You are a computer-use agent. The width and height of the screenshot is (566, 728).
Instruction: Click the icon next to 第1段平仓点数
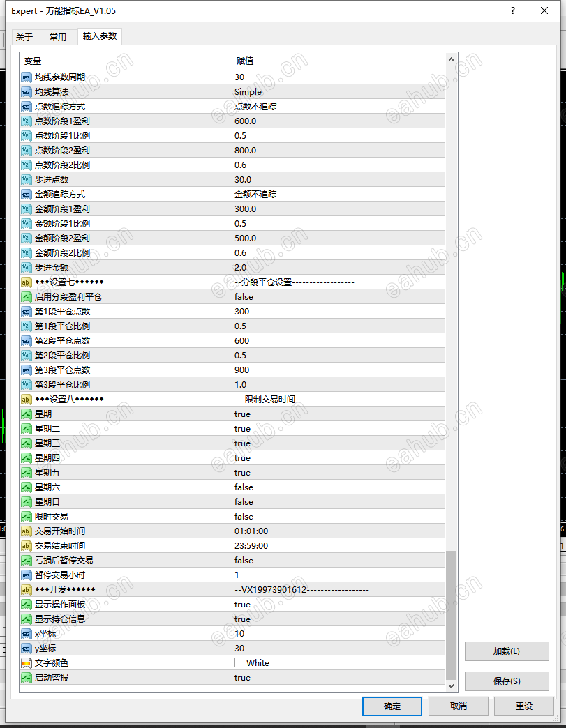27,312
